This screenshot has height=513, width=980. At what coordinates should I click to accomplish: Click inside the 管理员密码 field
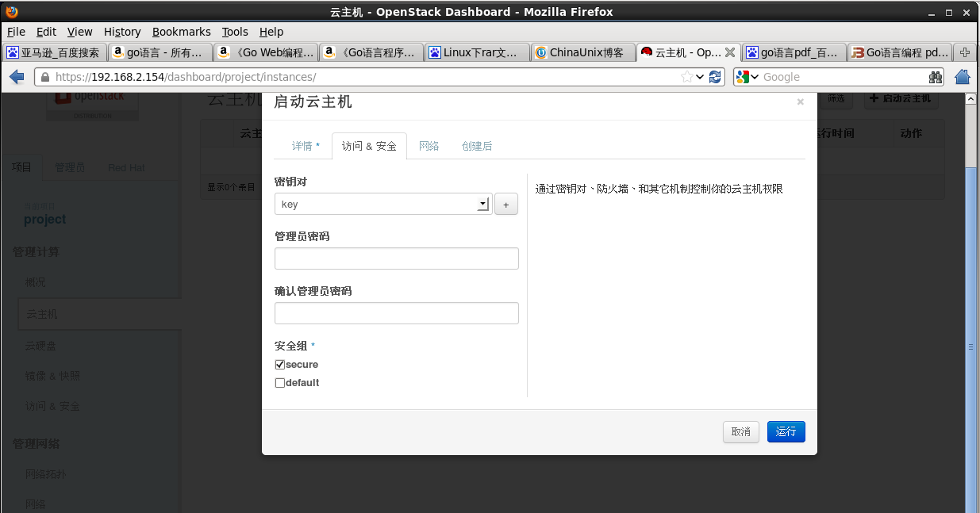pos(396,258)
